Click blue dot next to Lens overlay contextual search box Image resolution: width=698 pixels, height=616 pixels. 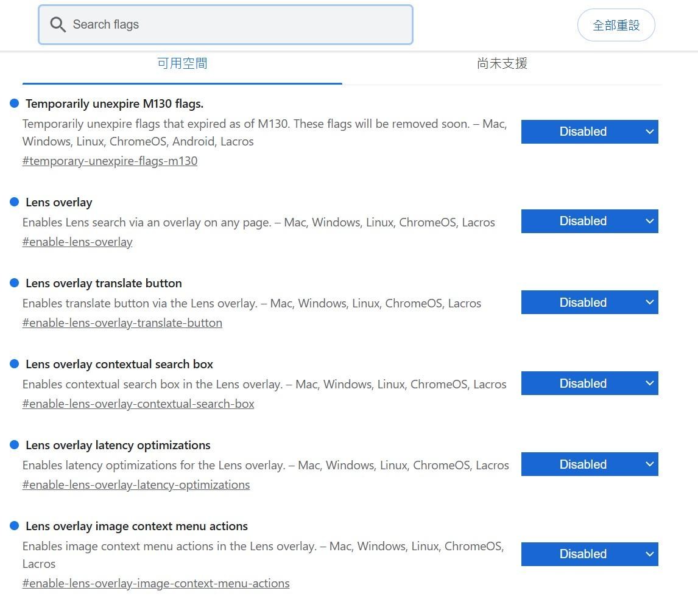pos(13,363)
